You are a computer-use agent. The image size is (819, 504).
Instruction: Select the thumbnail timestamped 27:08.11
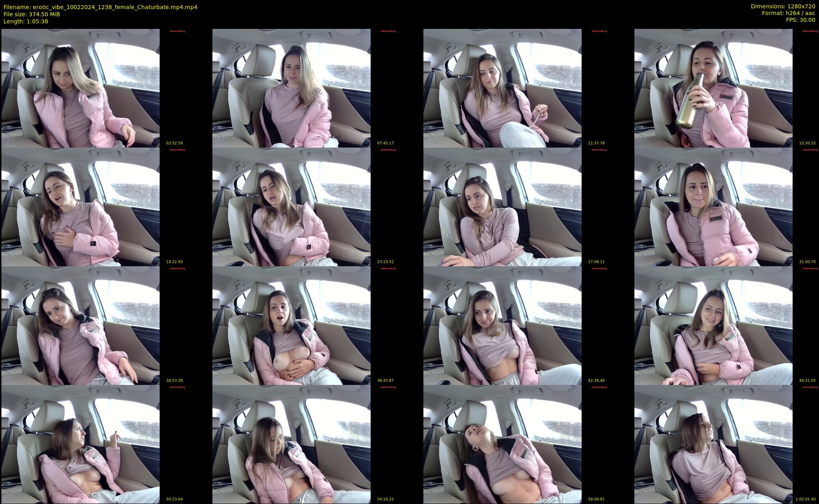[x=502, y=207]
